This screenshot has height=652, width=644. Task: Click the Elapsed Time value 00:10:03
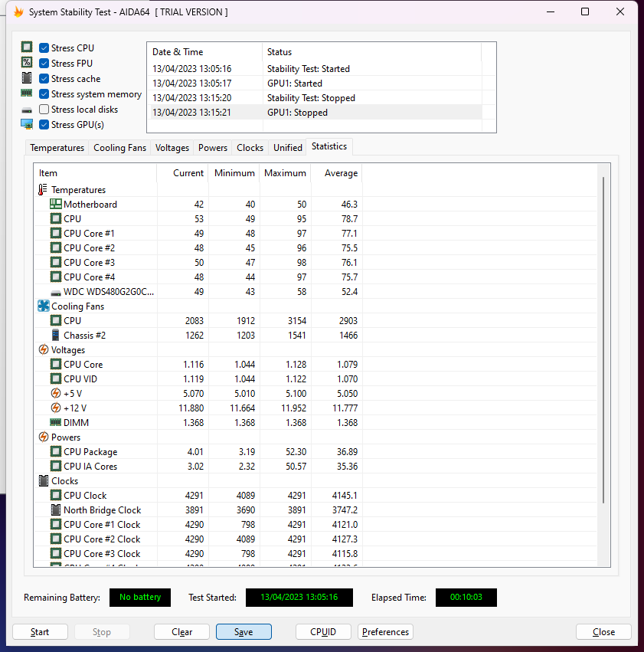pos(466,597)
